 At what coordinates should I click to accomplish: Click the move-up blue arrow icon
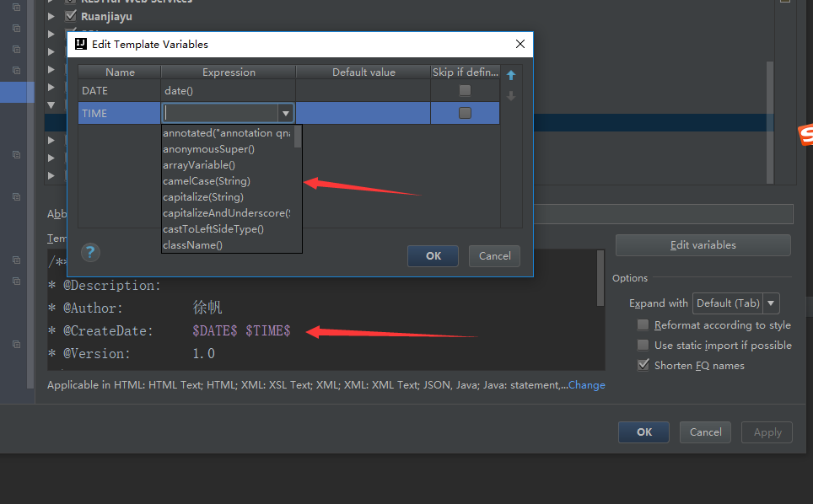pos(511,76)
